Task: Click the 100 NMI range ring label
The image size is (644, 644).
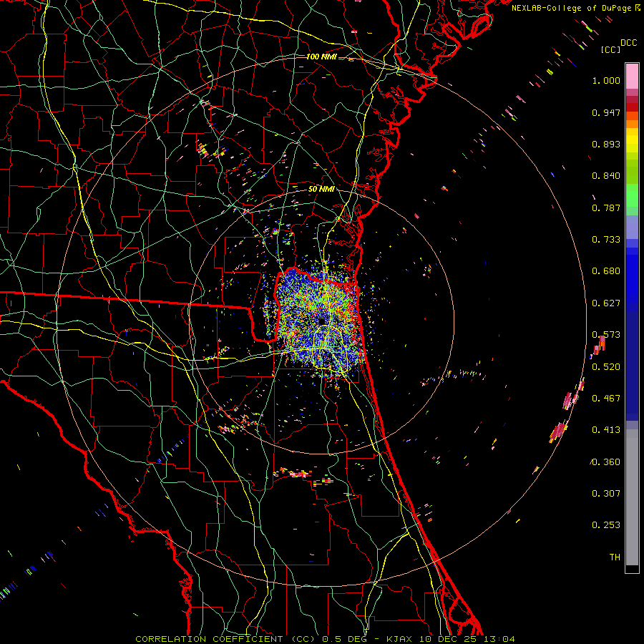Action: click(321, 57)
